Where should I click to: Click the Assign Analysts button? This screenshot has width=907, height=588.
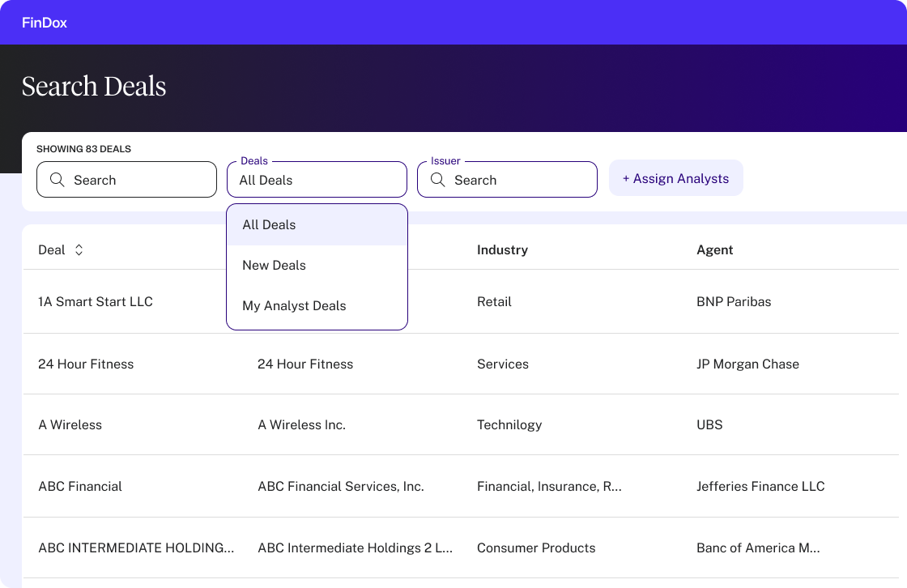675,178
